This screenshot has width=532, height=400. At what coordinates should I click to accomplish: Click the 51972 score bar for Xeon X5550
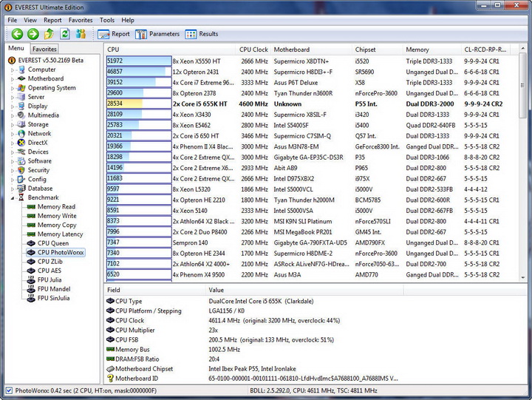point(139,61)
